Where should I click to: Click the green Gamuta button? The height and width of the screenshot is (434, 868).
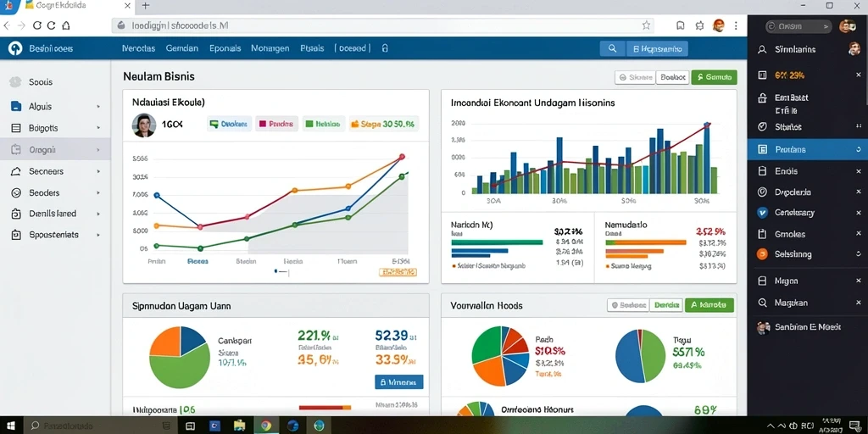click(x=714, y=77)
